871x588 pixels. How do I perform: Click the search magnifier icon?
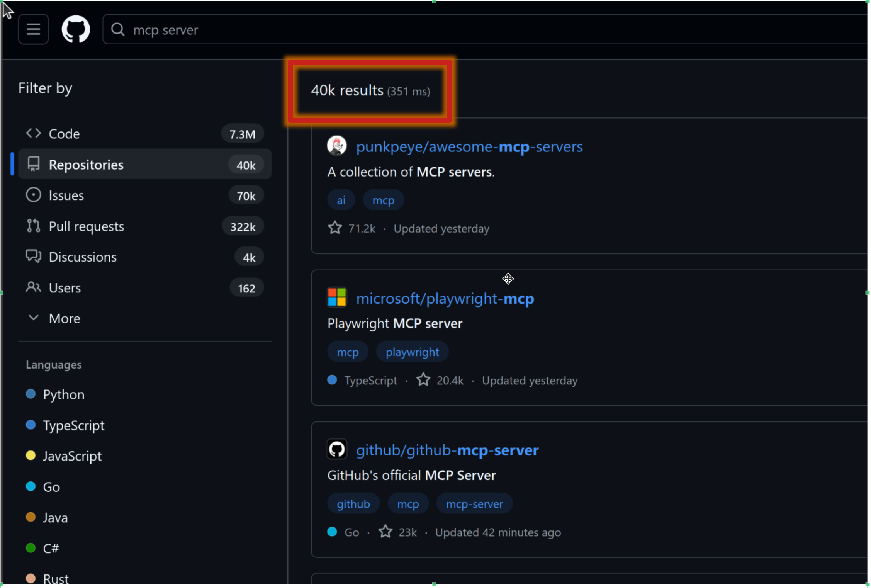[118, 30]
